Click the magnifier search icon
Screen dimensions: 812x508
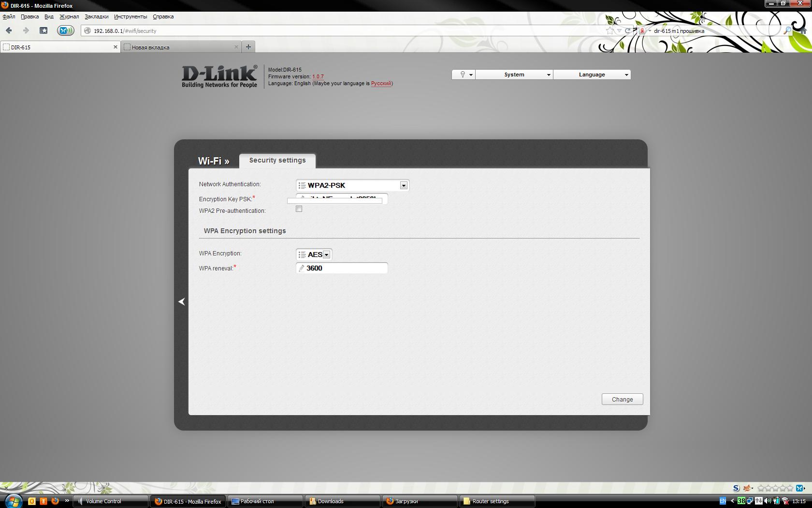click(x=787, y=30)
